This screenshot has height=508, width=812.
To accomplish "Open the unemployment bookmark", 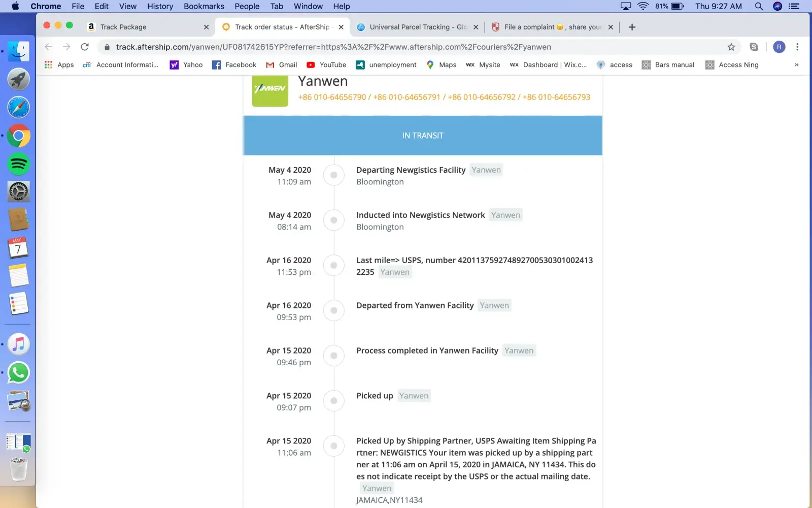I will (x=386, y=65).
